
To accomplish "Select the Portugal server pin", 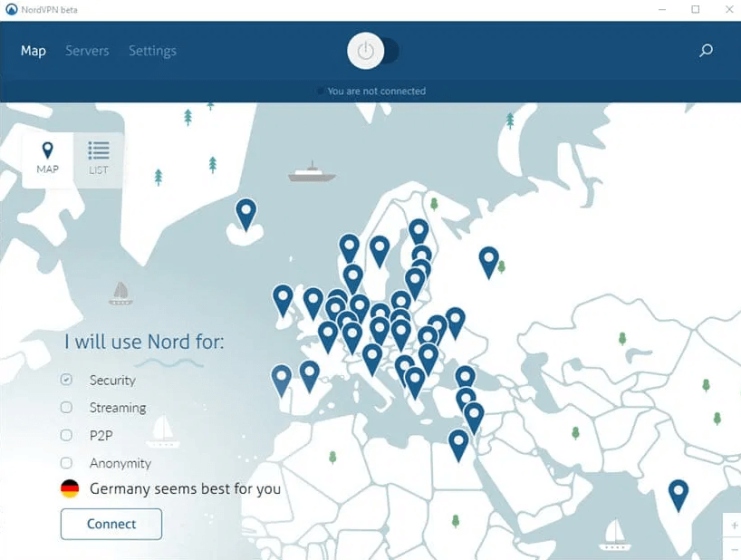I will pos(281,380).
